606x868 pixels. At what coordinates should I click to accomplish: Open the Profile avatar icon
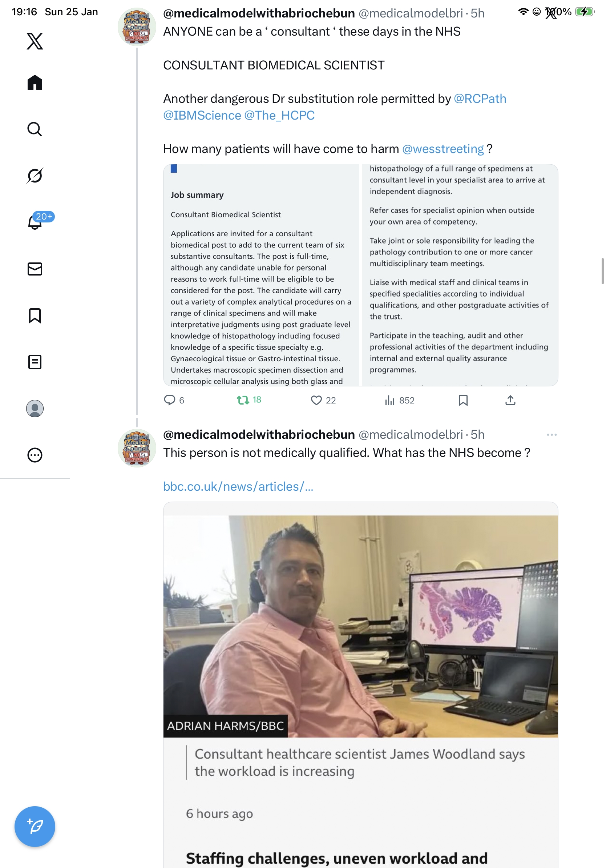(35, 408)
